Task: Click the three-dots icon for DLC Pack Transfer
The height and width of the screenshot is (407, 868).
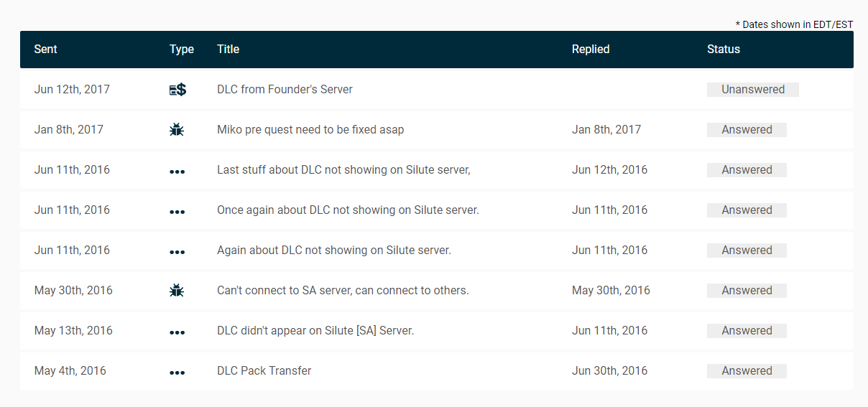Action: pos(177,373)
